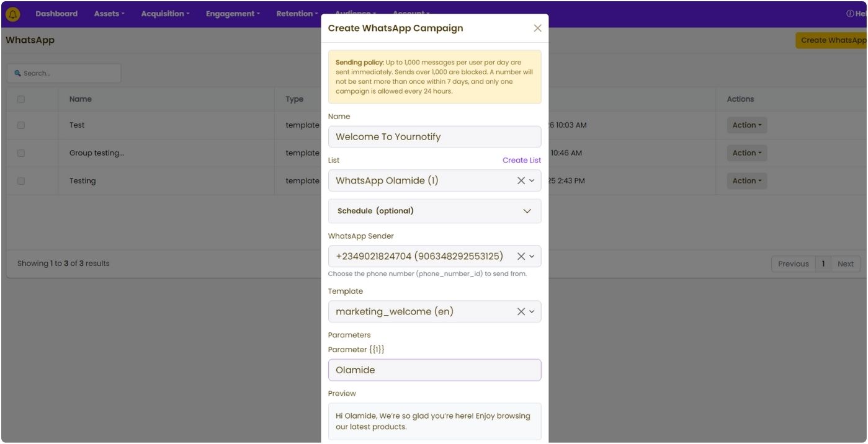
Task: Click the search magnifier icon
Action: (x=17, y=73)
